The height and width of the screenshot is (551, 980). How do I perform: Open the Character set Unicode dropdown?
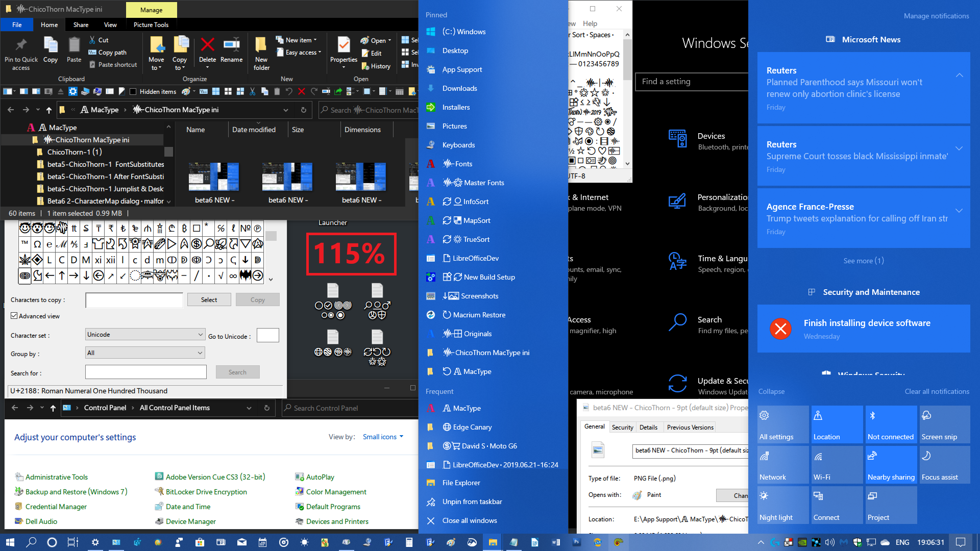tap(145, 335)
